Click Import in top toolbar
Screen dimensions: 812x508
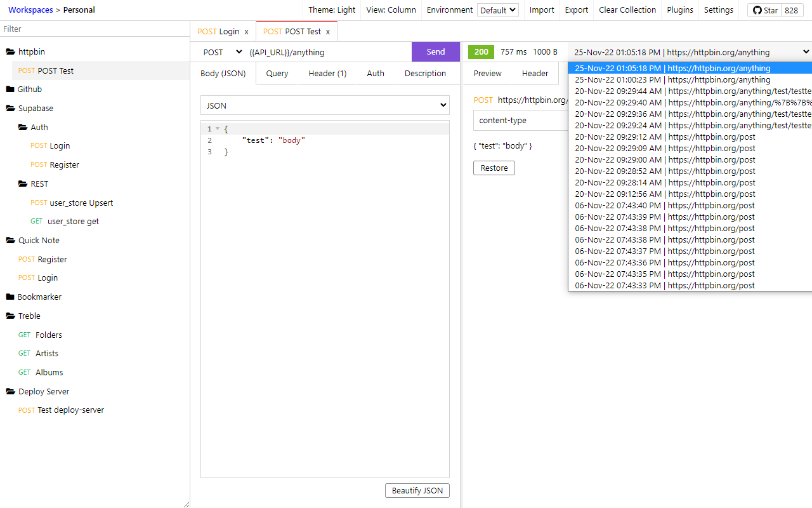[x=542, y=10]
